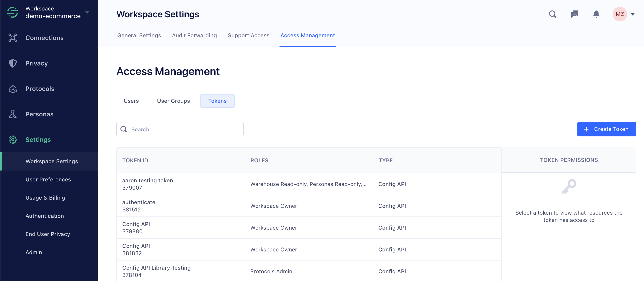Switch to the User Groups tab

[173, 101]
